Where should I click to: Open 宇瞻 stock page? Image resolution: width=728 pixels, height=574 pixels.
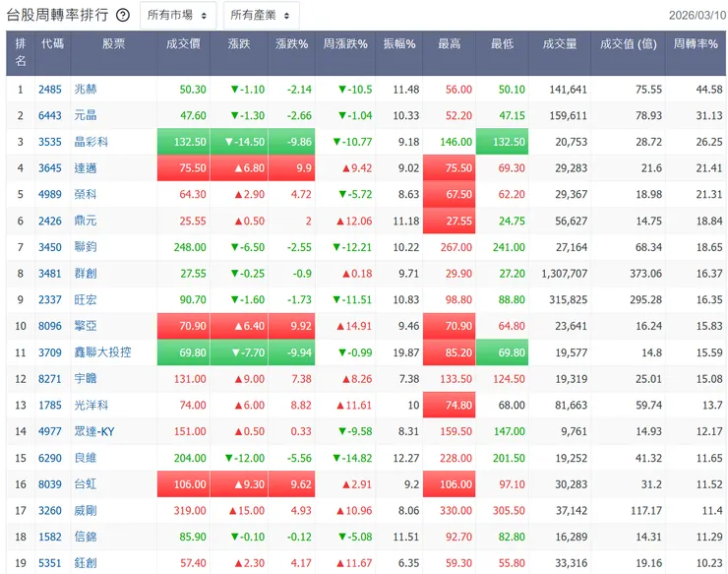click(x=86, y=379)
